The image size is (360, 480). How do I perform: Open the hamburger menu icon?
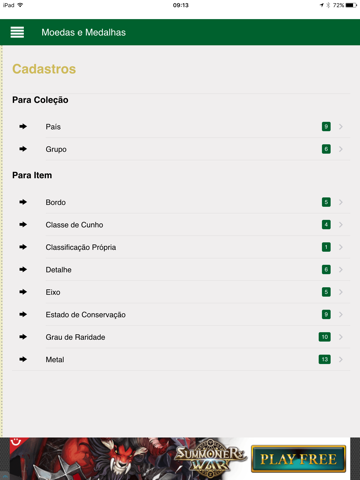pyautogui.click(x=17, y=32)
